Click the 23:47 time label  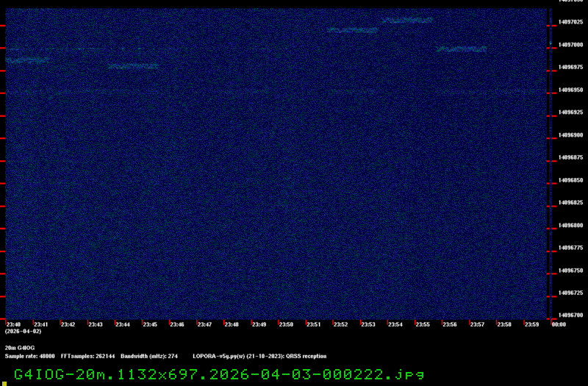pos(204,324)
